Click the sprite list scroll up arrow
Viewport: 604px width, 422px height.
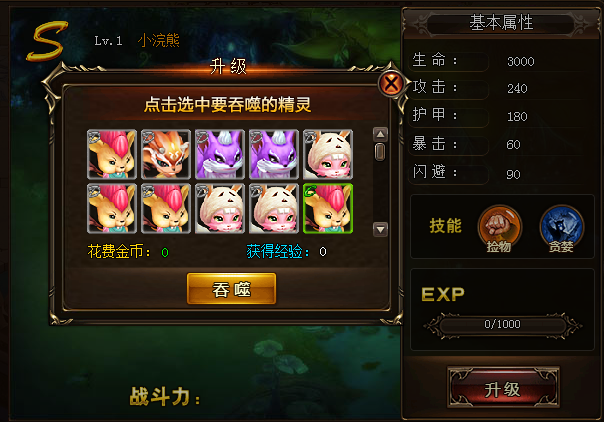click(x=380, y=134)
